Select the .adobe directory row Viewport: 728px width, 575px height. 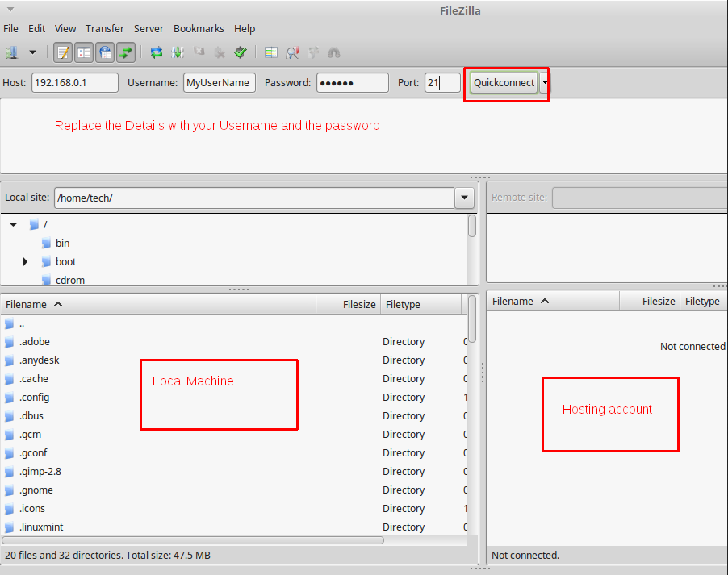(233, 342)
